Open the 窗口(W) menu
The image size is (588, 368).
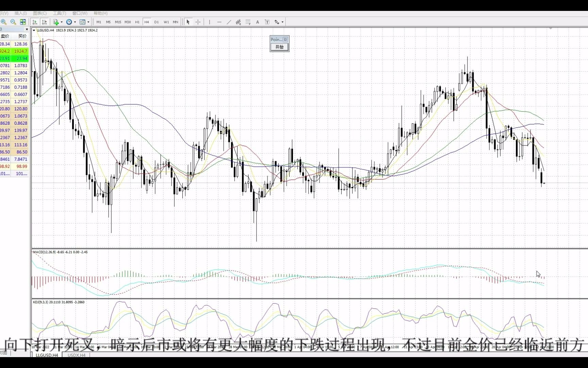coord(80,13)
